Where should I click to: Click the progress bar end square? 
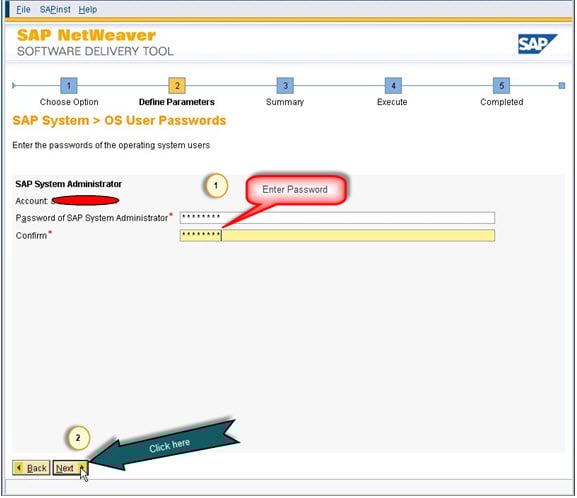pos(562,86)
